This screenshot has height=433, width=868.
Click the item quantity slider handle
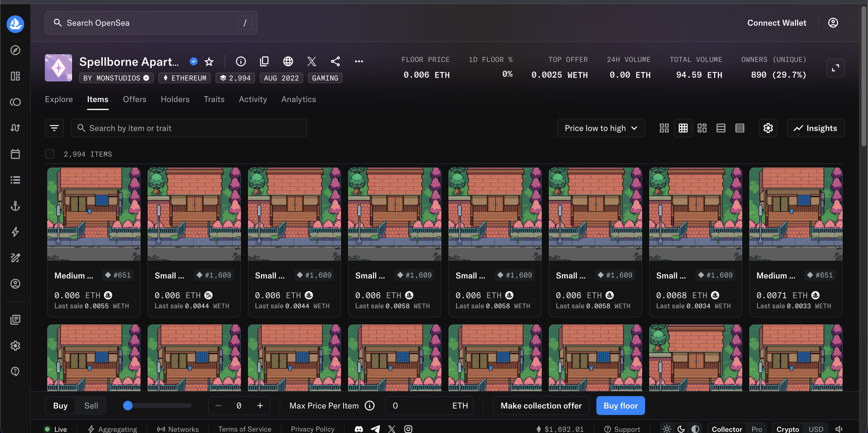point(128,405)
